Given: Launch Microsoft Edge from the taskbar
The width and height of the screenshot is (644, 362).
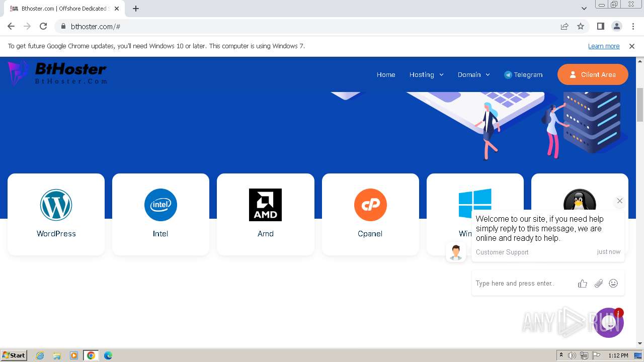Looking at the screenshot, I should [108, 355].
